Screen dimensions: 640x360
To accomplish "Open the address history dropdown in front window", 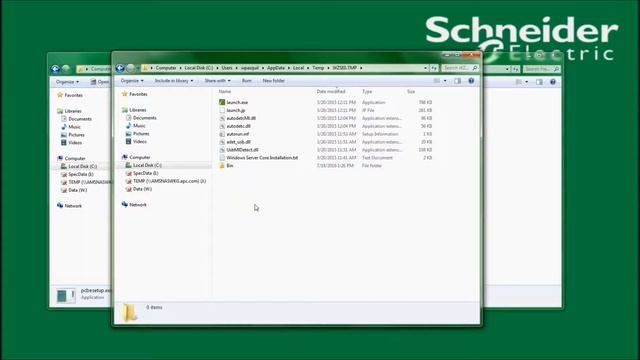I will 426,68.
